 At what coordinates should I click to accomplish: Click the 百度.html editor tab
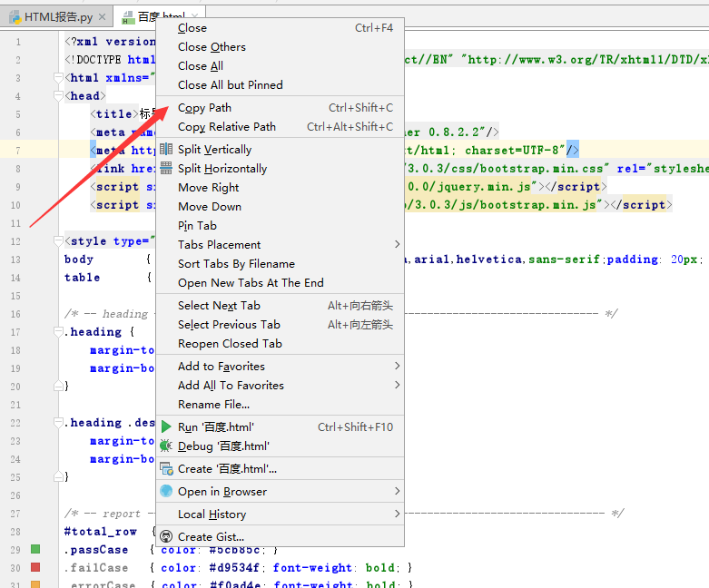coord(159,17)
